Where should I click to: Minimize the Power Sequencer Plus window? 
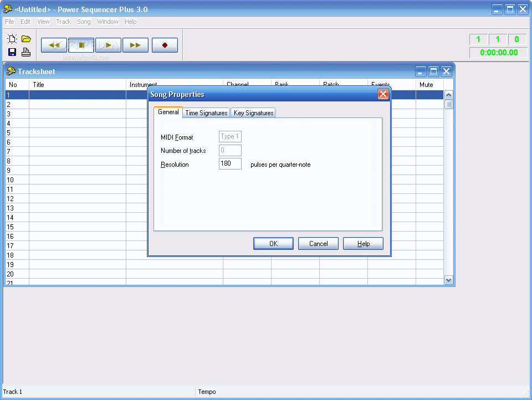pos(497,9)
